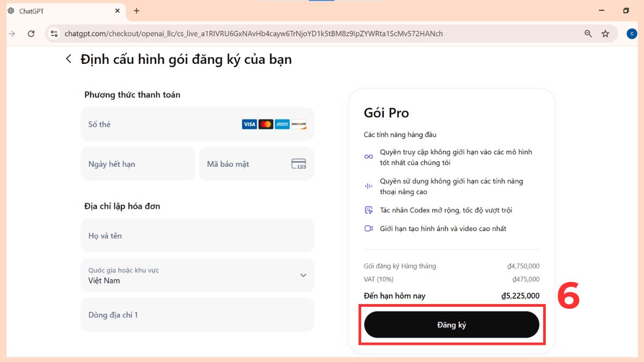Open a new browser tab

tap(136, 11)
